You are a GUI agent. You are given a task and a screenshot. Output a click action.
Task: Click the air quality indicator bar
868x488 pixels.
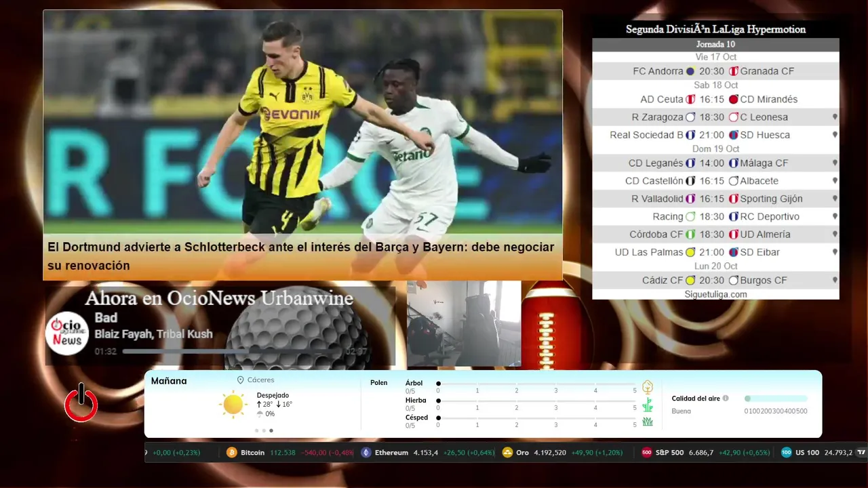pos(776,399)
